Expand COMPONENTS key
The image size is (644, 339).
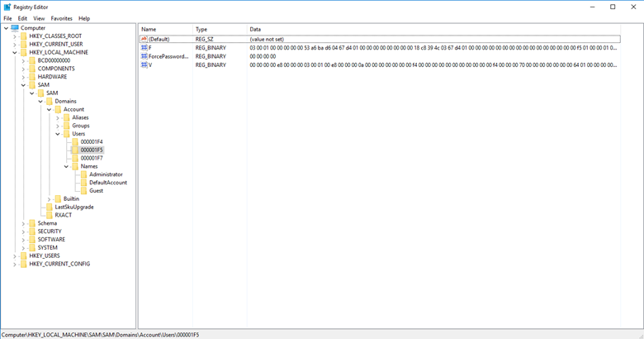tap(23, 69)
